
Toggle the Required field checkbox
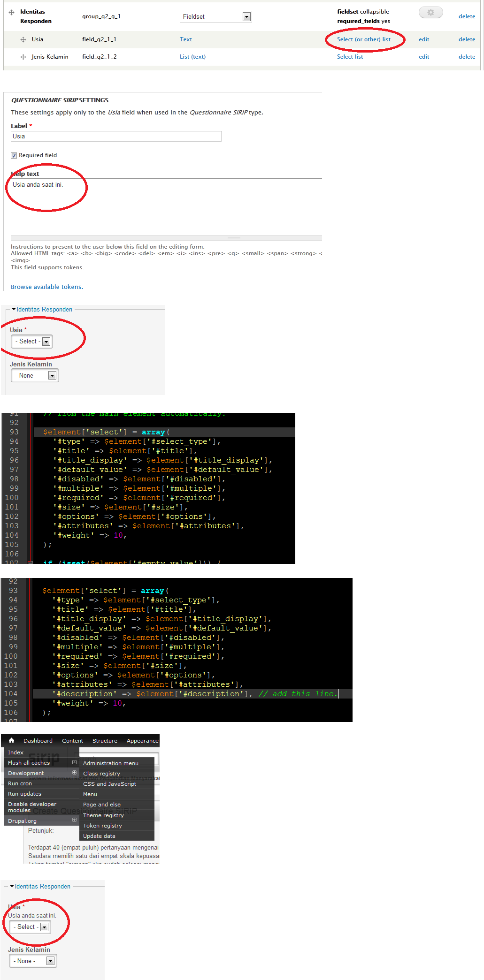pos(14,155)
